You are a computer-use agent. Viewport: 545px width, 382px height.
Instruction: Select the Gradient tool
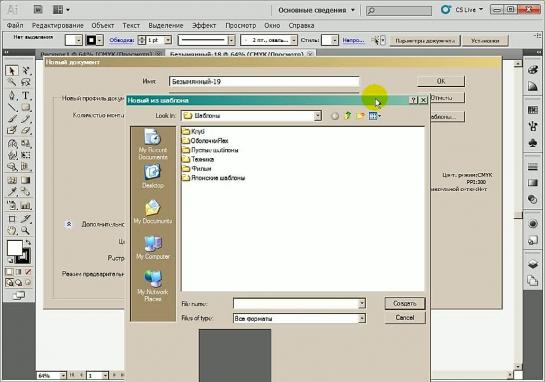(25, 180)
